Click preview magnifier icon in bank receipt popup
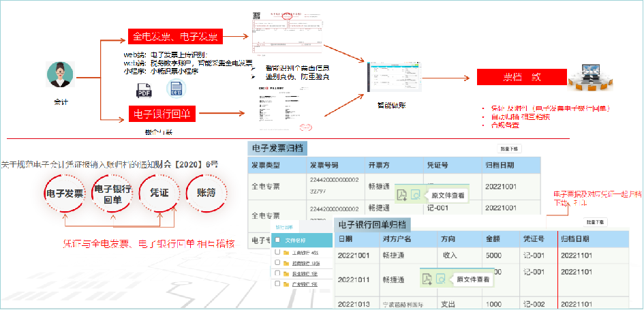Viewport: 644px width, 310px height. coord(441,279)
